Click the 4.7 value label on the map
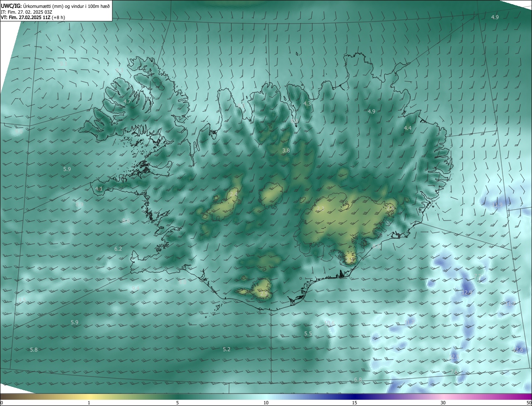 point(127,102)
